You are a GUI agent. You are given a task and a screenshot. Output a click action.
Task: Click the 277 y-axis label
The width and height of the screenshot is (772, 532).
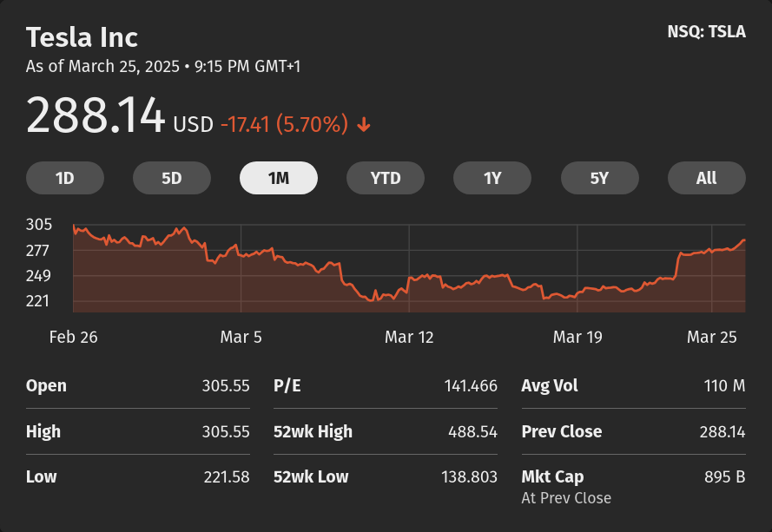(37, 251)
